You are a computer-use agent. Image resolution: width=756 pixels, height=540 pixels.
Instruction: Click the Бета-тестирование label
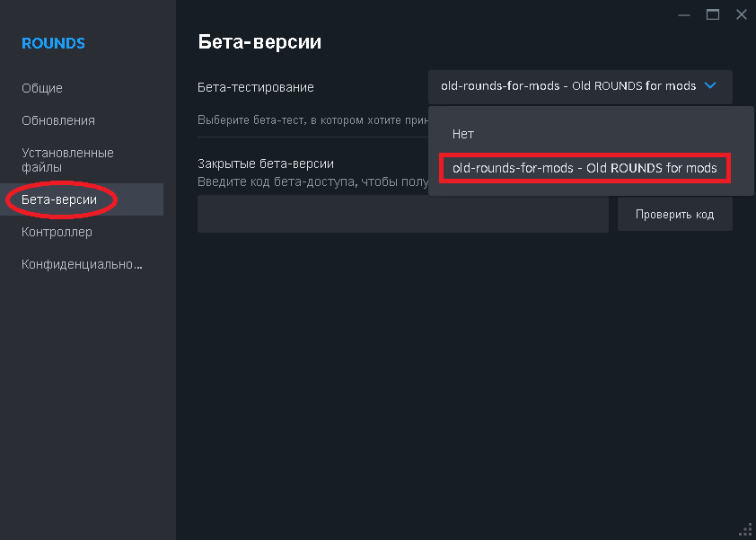(x=256, y=87)
